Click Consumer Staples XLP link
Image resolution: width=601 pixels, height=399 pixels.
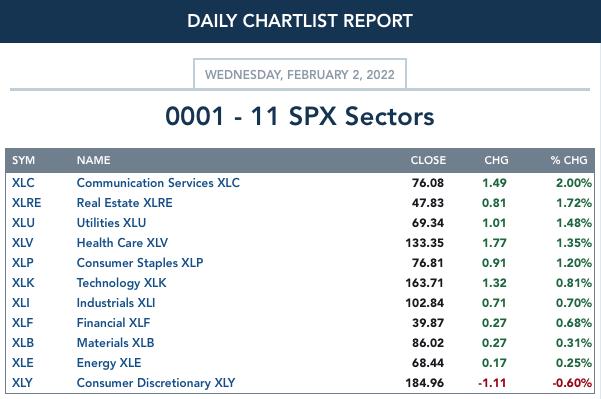140,263
